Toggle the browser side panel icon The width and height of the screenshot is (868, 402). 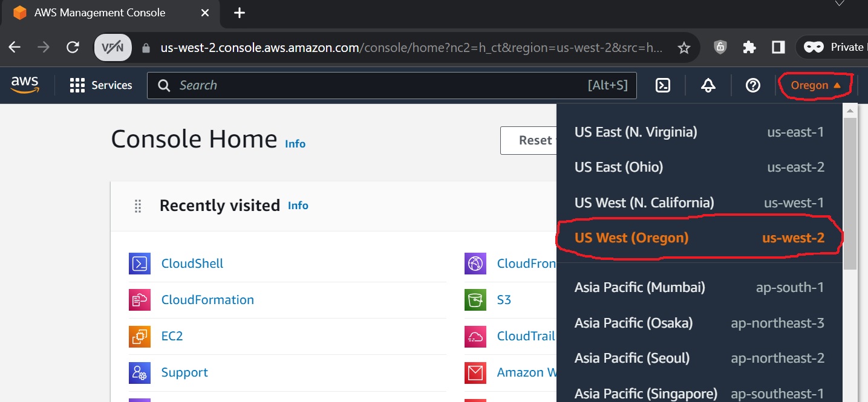(x=778, y=47)
